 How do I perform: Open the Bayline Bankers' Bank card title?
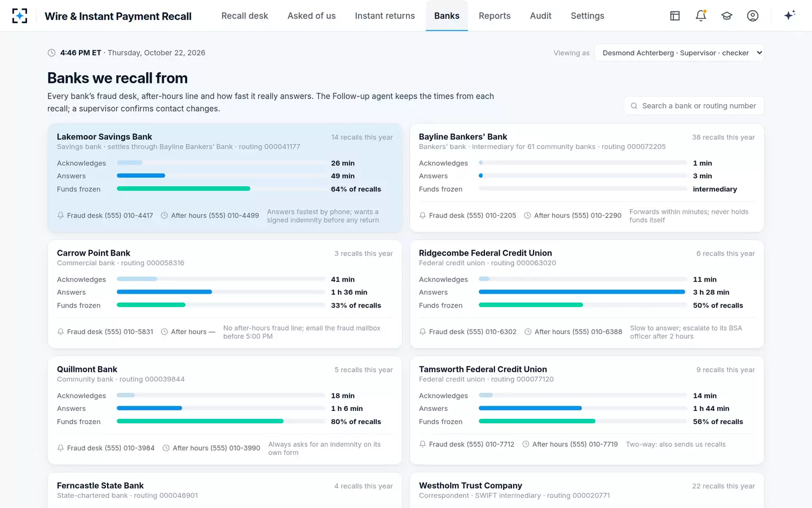pos(463,137)
